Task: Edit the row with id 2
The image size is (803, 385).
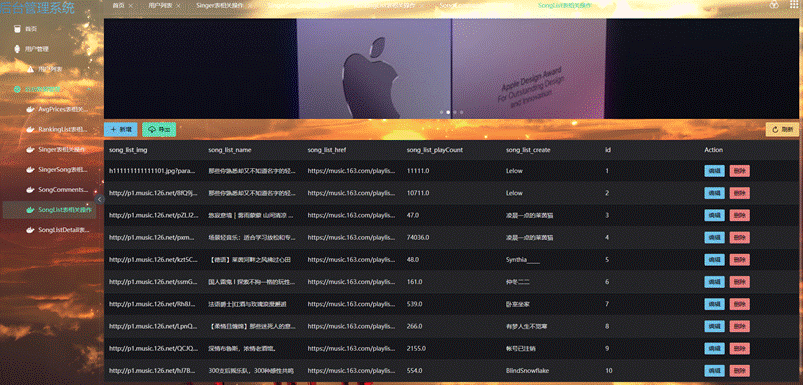Action: tap(714, 193)
